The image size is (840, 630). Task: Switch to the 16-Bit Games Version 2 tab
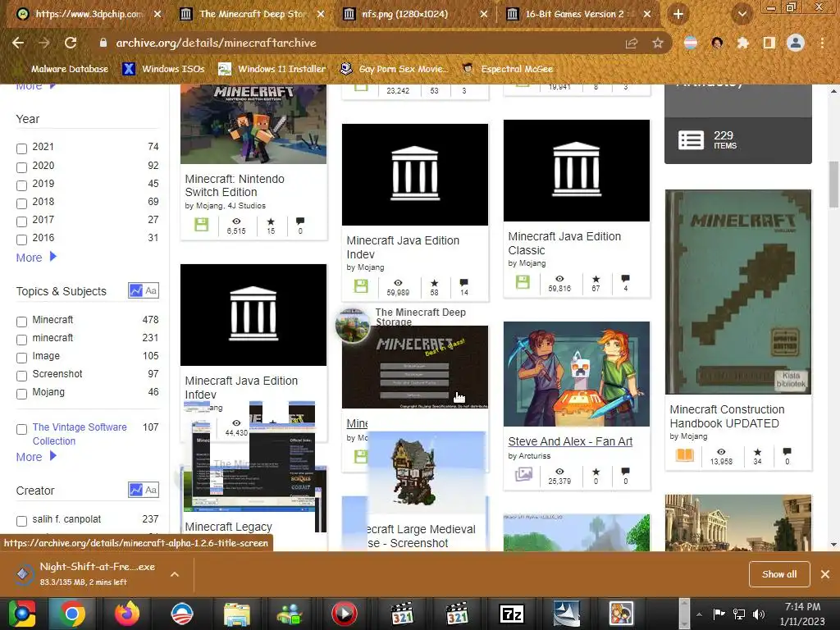click(x=579, y=14)
